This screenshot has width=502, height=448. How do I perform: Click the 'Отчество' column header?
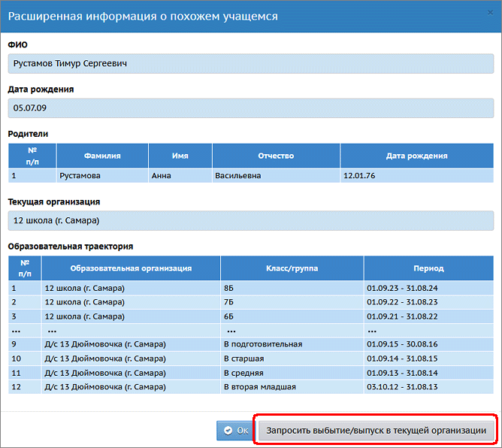[276, 156]
